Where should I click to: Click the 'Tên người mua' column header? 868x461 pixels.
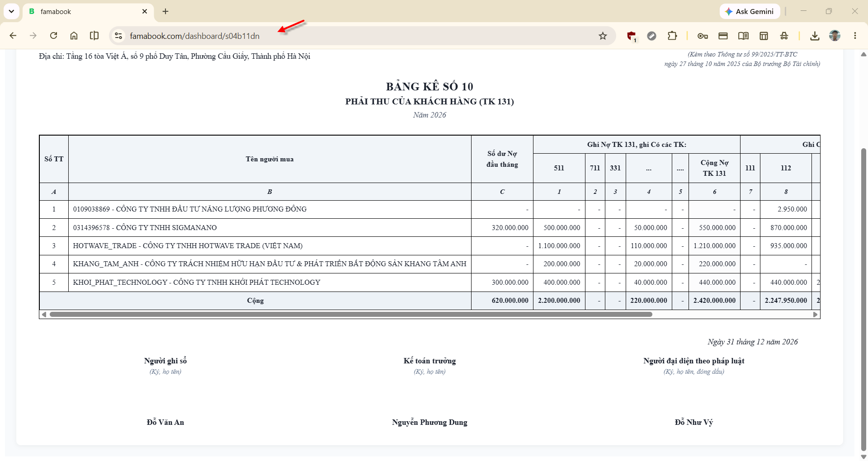(269, 159)
